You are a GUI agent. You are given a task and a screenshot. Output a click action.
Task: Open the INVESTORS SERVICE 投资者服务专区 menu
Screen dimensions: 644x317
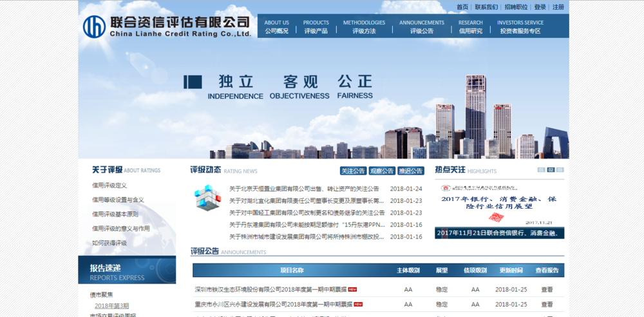[x=520, y=26]
